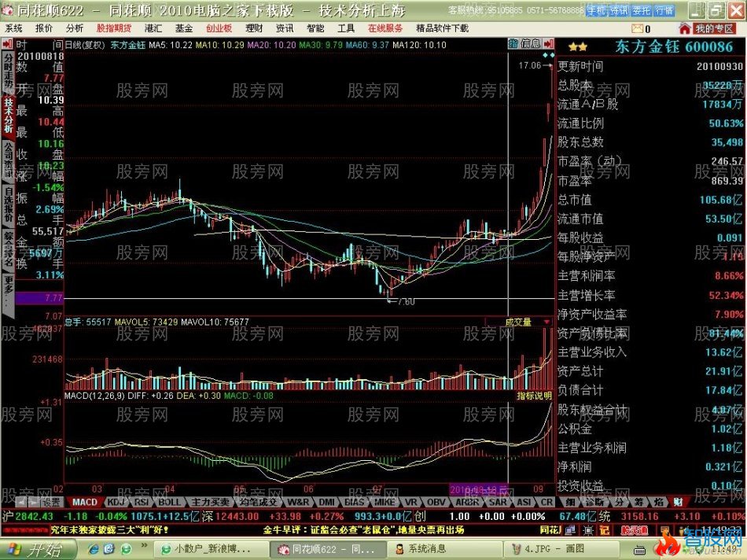Image resolution: width=747 pixels, height=560 pixels.
Task: Switch to 4.JPG - 画图 taskbar window
Action: [560, 549]
